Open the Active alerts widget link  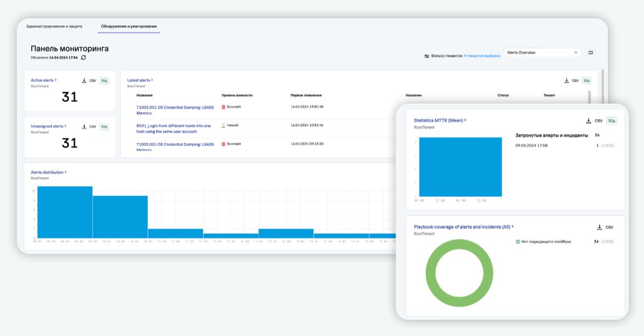click(44, 80)
